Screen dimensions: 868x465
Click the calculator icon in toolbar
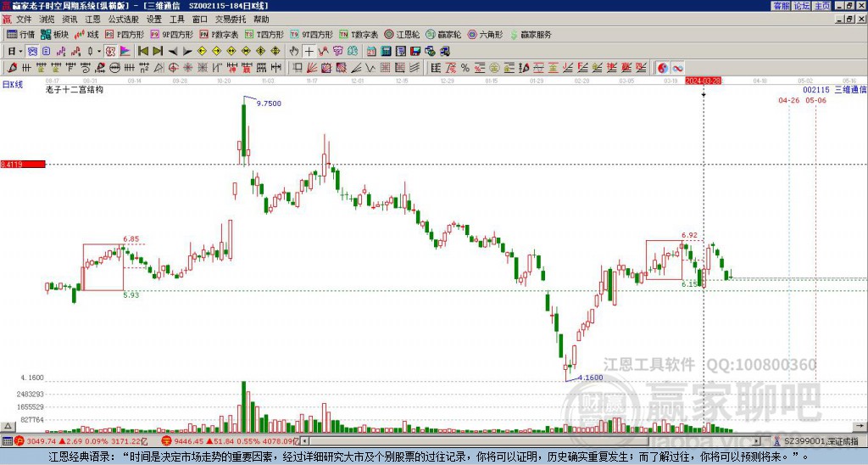point(387,51)
